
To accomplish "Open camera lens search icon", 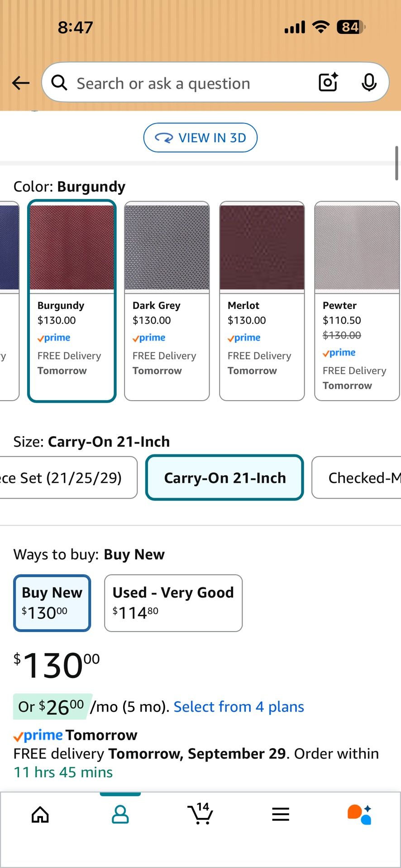I will click(x=328, y=82).
